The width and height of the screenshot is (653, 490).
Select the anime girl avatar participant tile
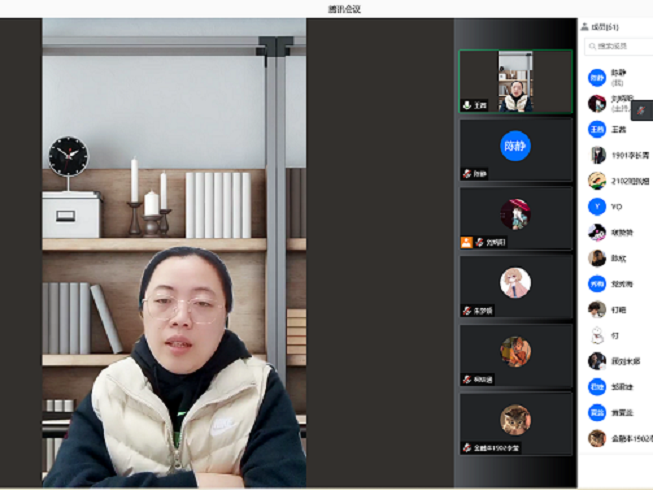click(x=516, y=285)
